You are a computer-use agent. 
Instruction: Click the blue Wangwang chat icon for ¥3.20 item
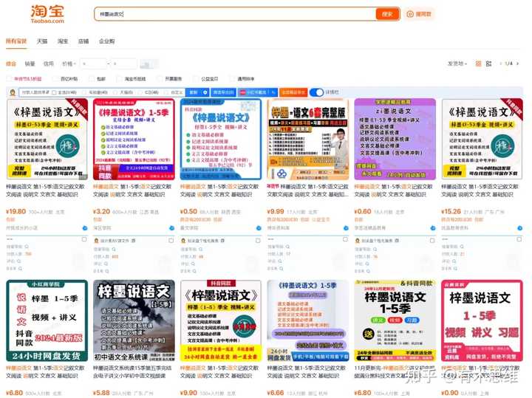pyautogui.click(x=172, y=228)
